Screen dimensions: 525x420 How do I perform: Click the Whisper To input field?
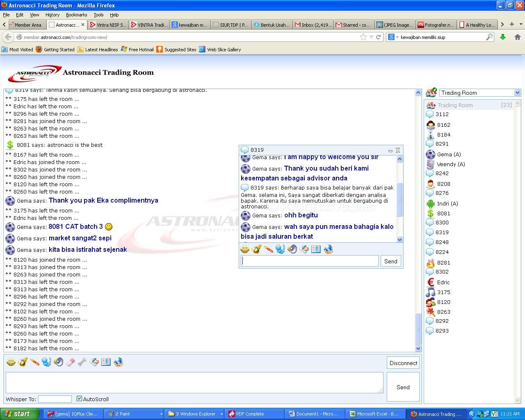55,399
